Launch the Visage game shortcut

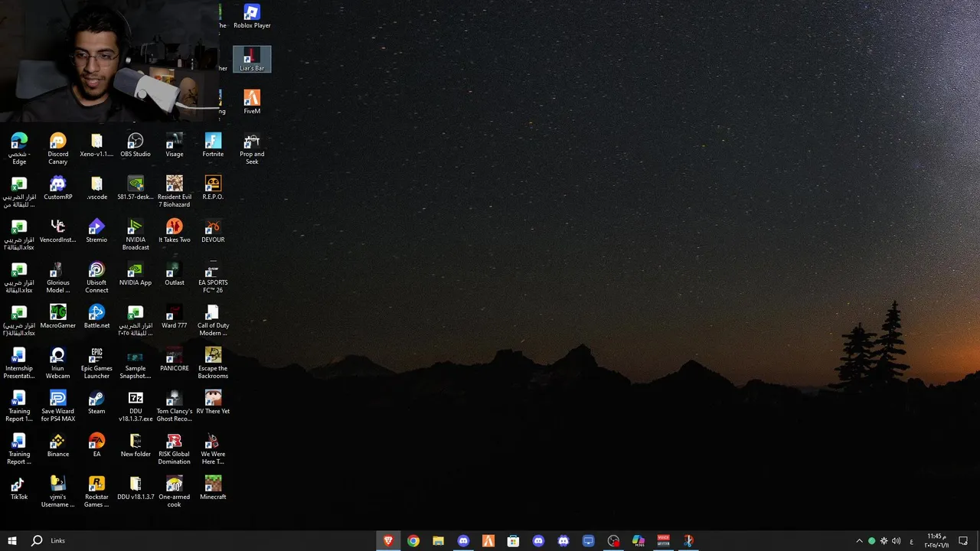click(175, 145)
